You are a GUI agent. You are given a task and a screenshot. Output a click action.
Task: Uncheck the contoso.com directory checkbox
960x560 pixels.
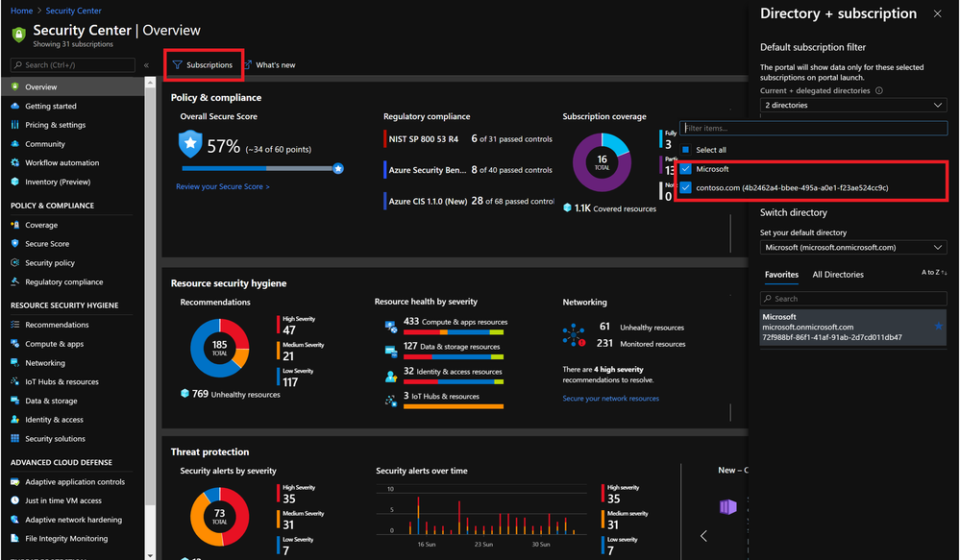[686, 188]
